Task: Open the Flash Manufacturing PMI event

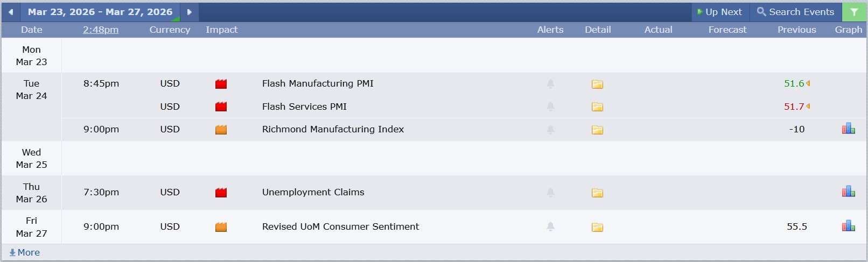Action: 318,83
